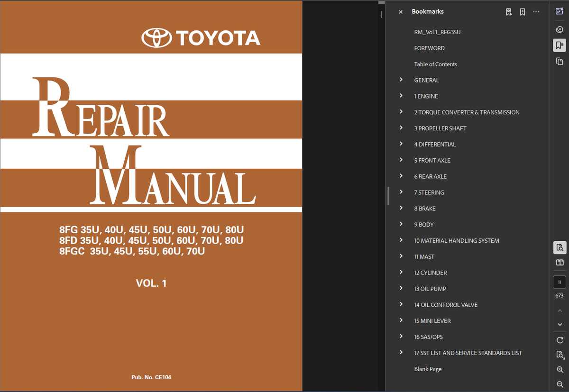569x392 pixels.
Task: Go to next page with down arrow
Action: click(x=560, y=325)
